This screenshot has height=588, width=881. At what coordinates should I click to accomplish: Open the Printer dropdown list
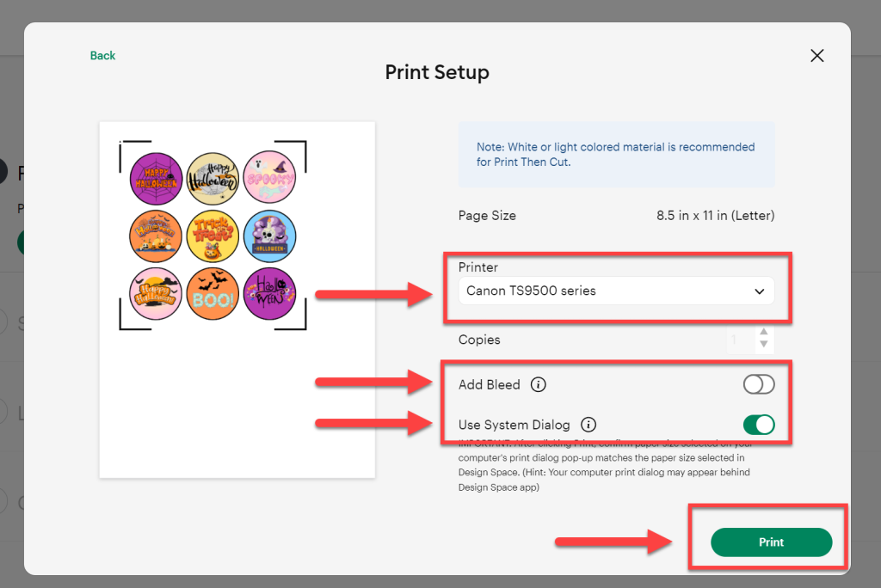616,291
